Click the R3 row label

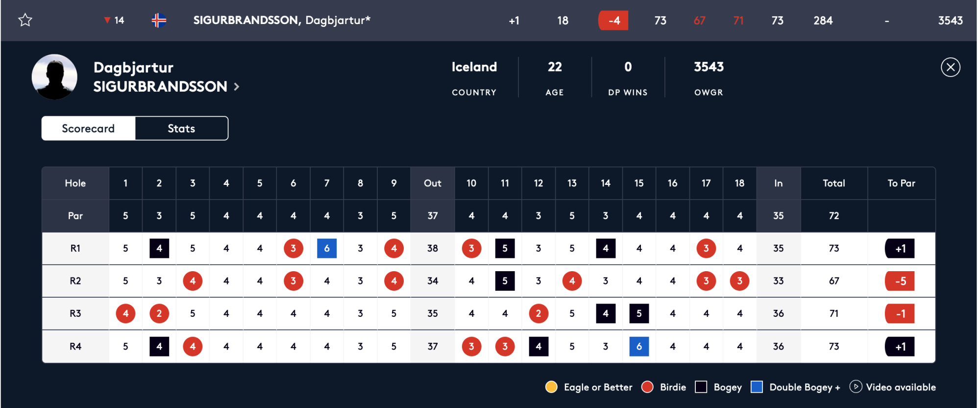75,313
